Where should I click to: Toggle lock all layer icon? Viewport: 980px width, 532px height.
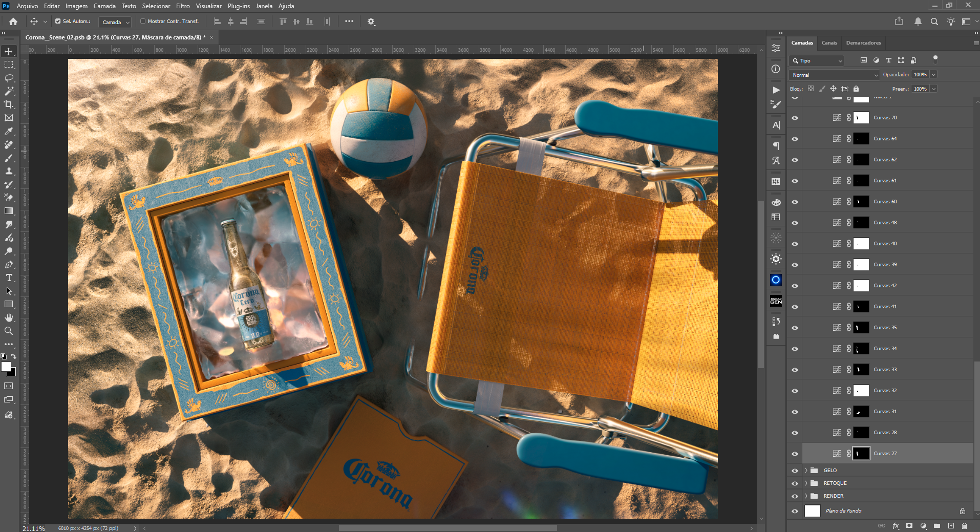pyautogui.click(x=856, y=89)
